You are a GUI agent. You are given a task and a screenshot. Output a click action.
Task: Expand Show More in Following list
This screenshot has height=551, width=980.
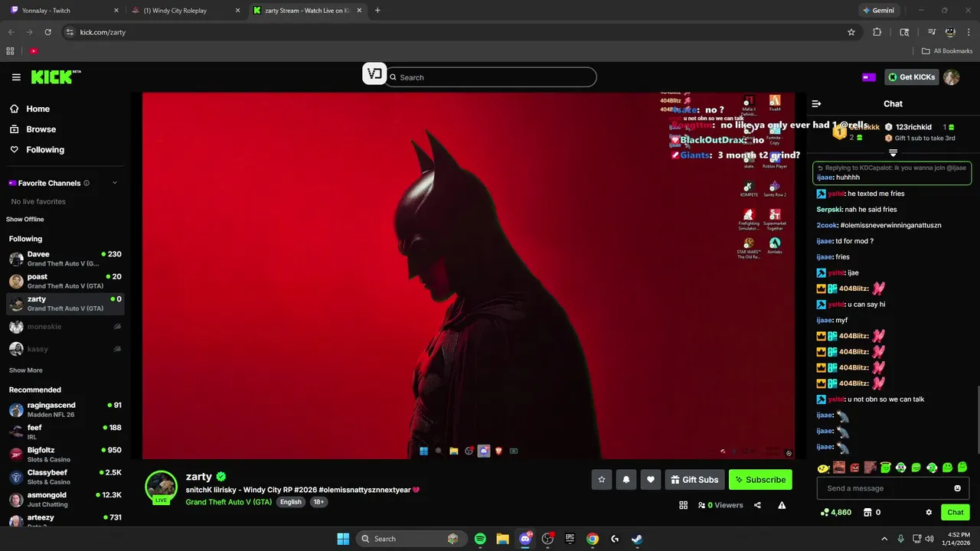point(25,370)
